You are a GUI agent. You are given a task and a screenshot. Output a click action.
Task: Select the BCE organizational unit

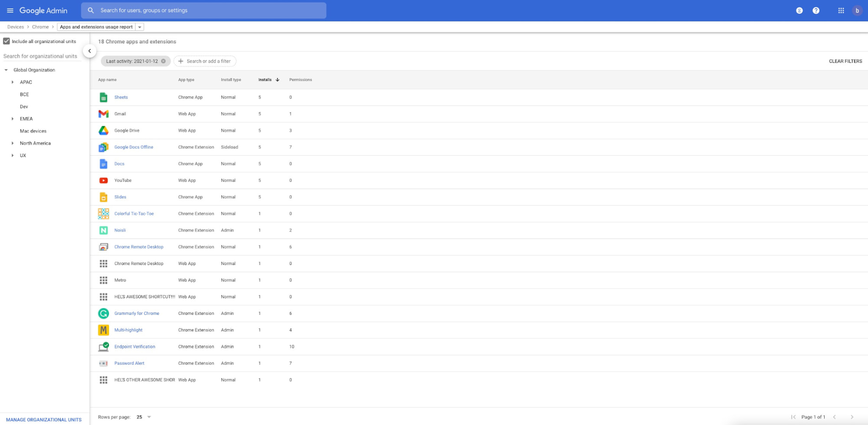[24, 94]
